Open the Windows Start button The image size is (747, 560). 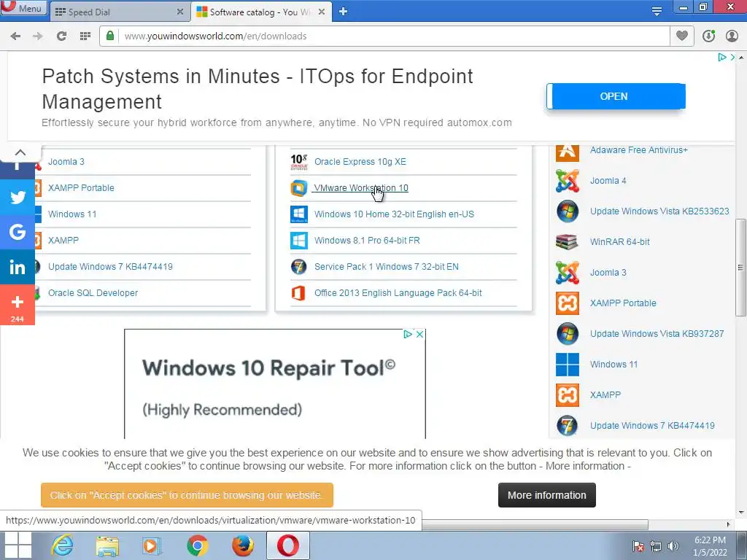18,545
